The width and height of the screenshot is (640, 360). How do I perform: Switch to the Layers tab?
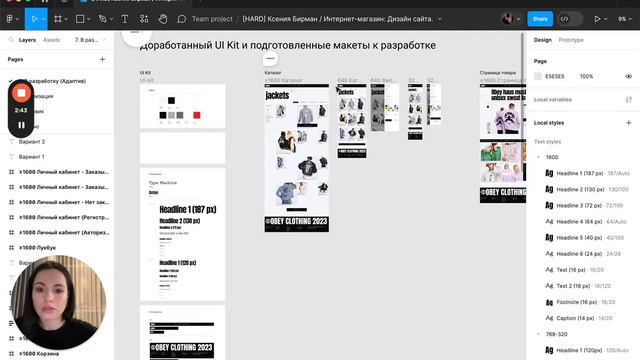(x=27, y=40)
